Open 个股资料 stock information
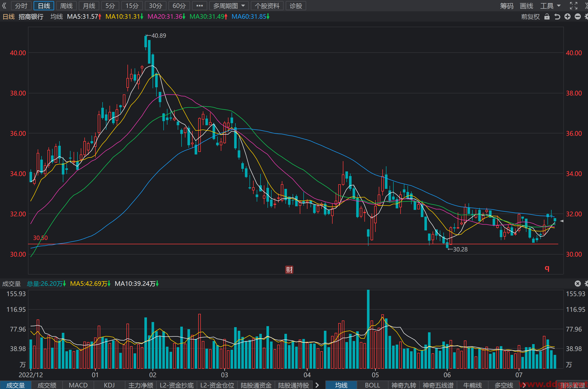The width and height of the screenshot is (588, 389). tap(267, 6)
